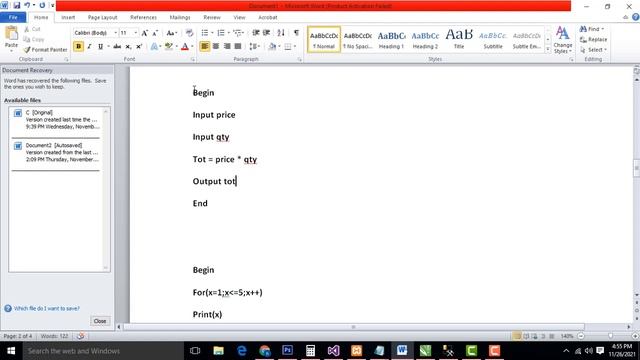Expand the Styles gallery More arrow
The image size is (640, 360).
[548, 49]
